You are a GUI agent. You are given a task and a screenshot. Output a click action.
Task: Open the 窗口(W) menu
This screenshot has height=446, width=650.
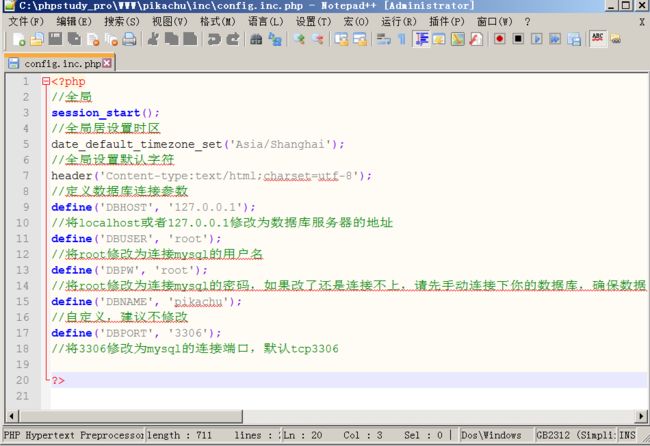[x=495, y=22]
